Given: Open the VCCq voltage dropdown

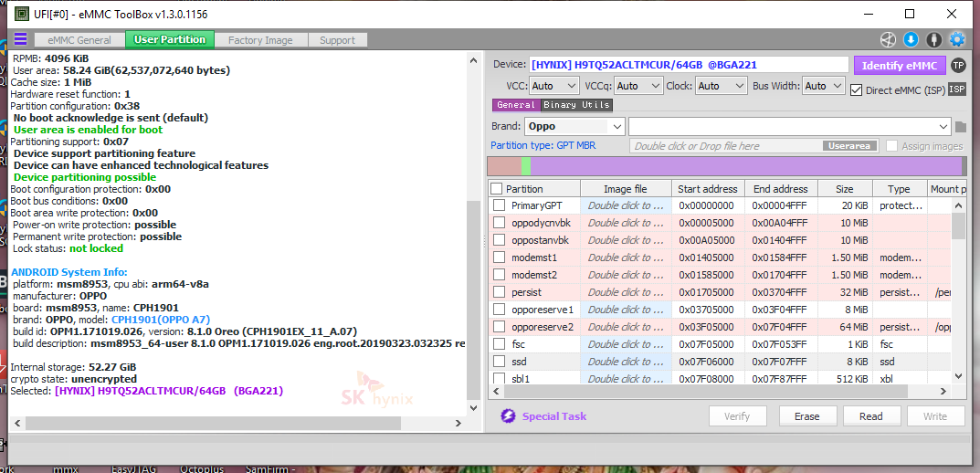Looking at the screenshot, I should (638, 86).
